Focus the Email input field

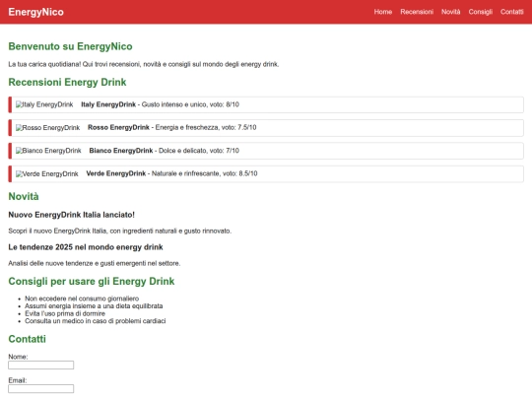click(41, 389)
